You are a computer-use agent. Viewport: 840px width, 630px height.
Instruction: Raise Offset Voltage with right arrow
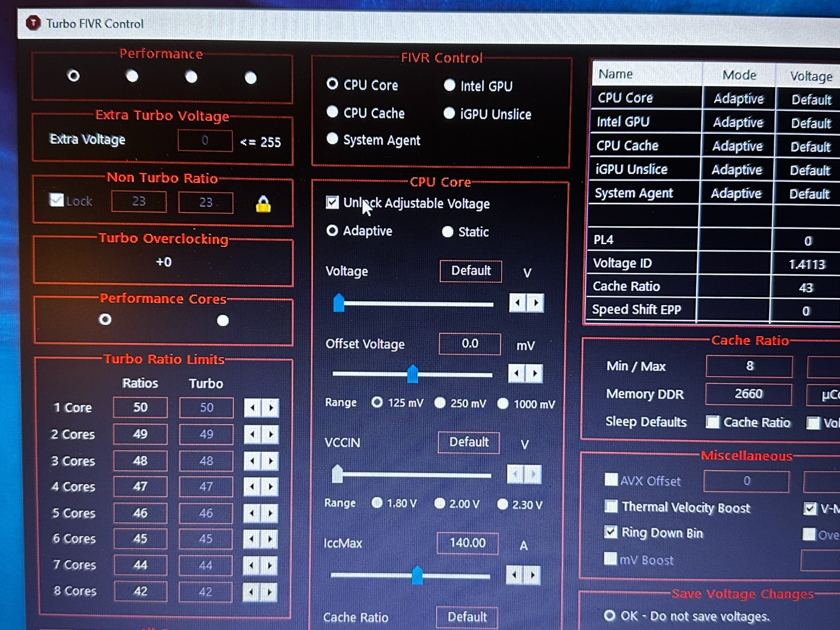534,373
